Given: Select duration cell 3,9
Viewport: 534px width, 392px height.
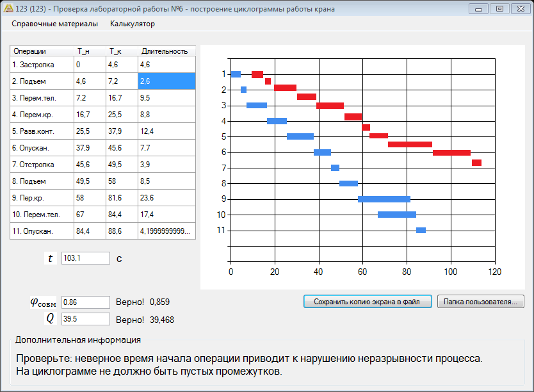Looking at the screenshot, I should [x=167, y=165].
